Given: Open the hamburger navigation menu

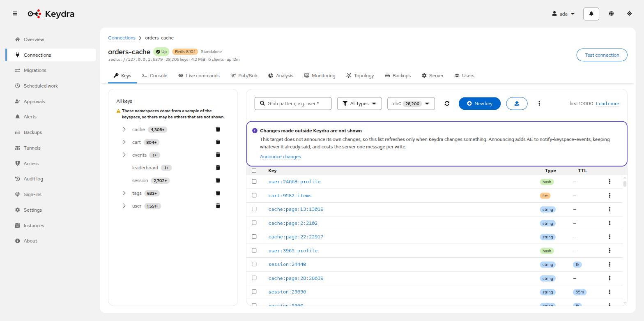Looking at the screenshot, I should tap(15, 14).
